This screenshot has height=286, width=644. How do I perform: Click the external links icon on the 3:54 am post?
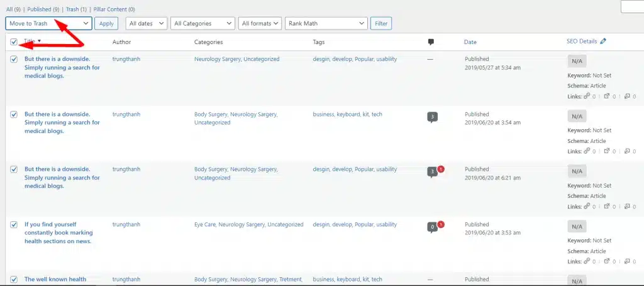click(x=607, y=151)
